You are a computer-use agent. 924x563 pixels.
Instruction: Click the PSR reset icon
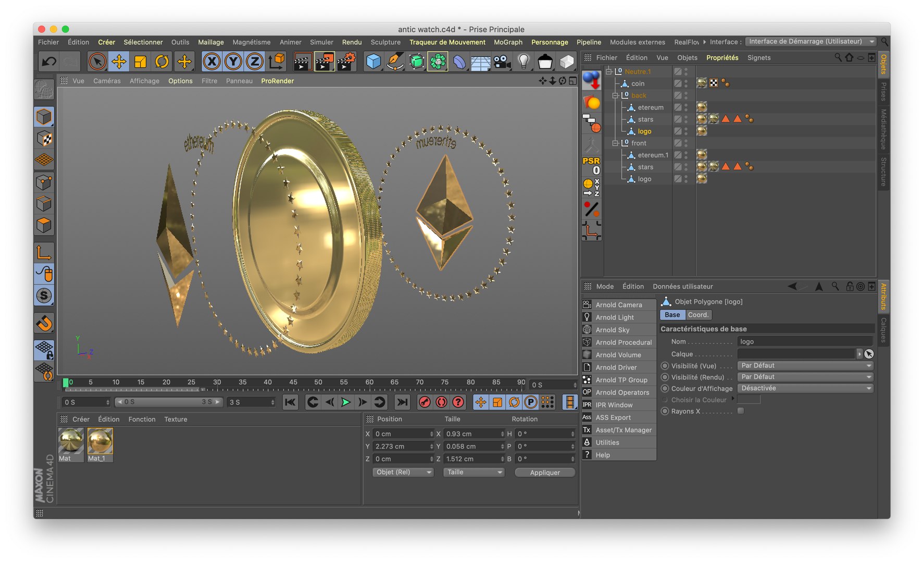591,165
